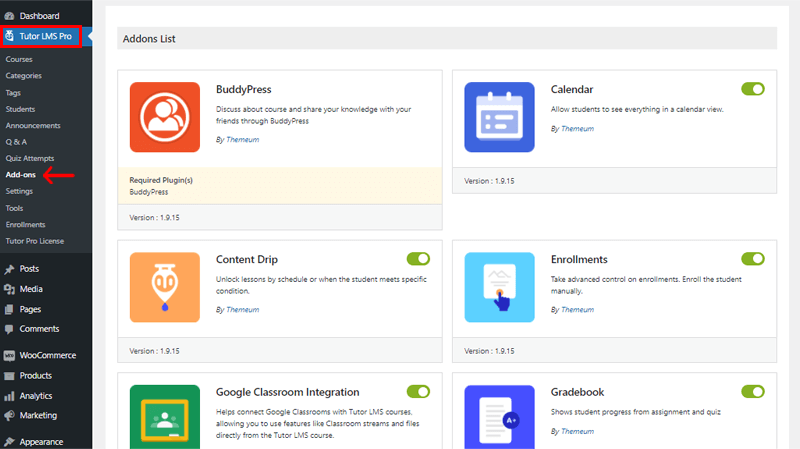Click the Google Classroom Integration logo
Screen dimensions: 800x449
tap(165, 417)
